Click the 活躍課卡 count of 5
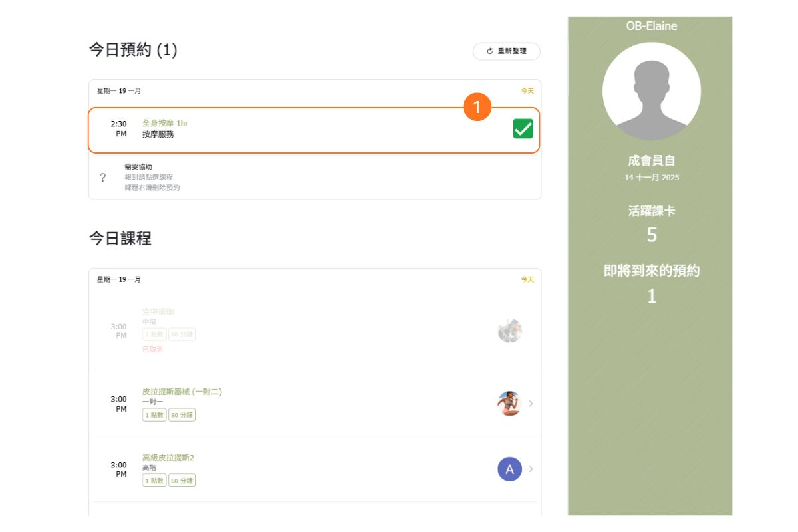 pos(652,235)
